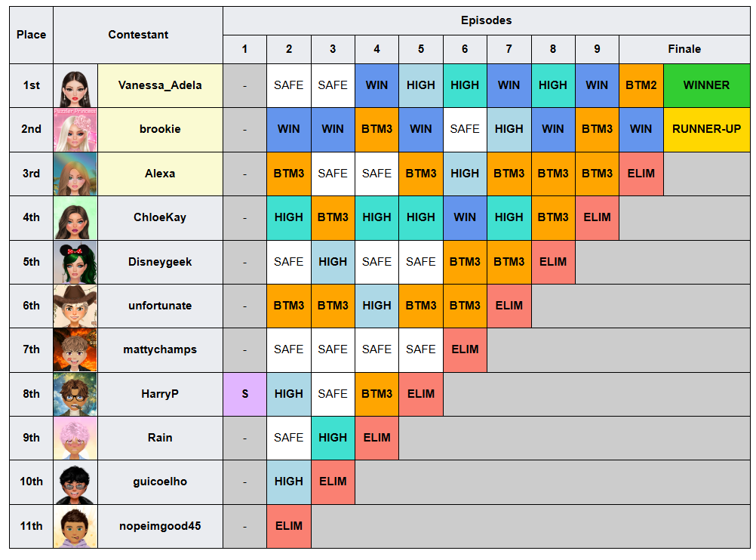Click mattychamps' fiery avatar image
Viewport: 756px width, 560px height.
[x=75, y=350]
